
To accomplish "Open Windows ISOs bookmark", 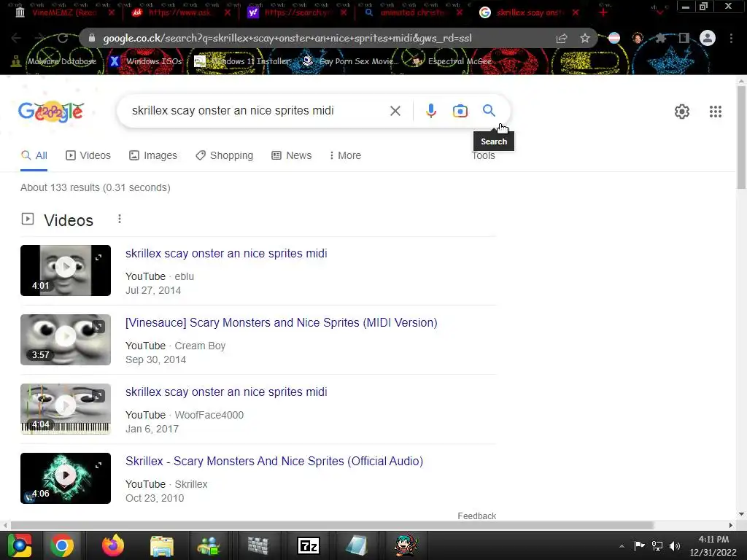I will pyautogui.click(x=146, y=61).
